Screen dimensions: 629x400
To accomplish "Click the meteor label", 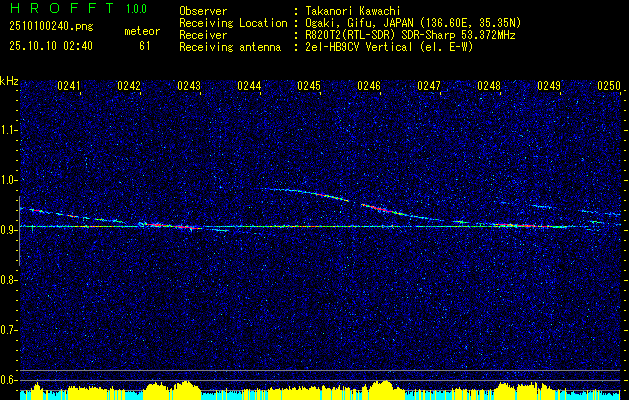I will 142,31.
